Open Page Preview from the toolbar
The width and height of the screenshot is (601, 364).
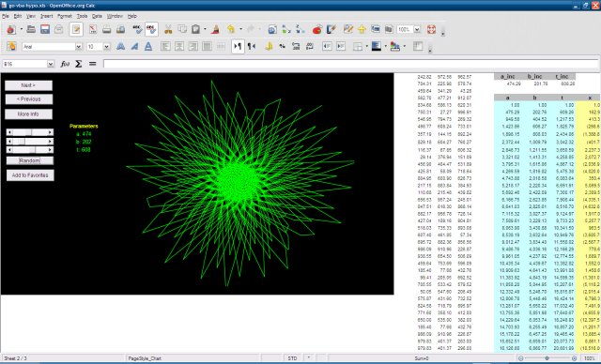point(120,29)
